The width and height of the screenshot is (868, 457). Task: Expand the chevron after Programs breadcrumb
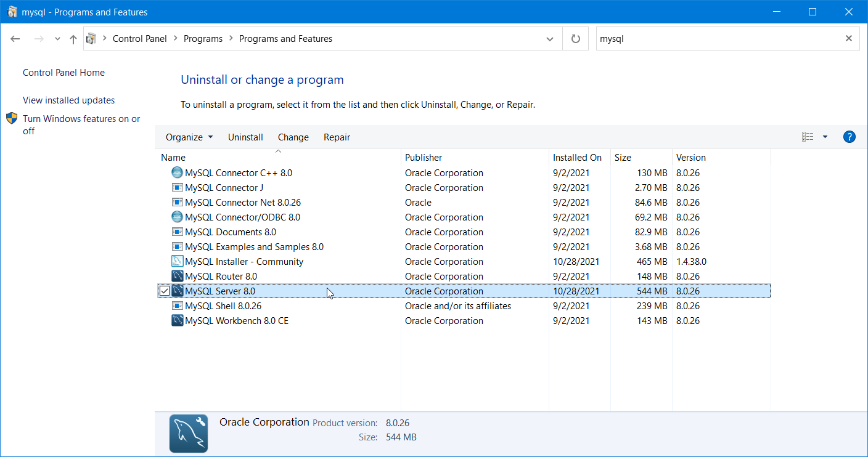point(231,39)
